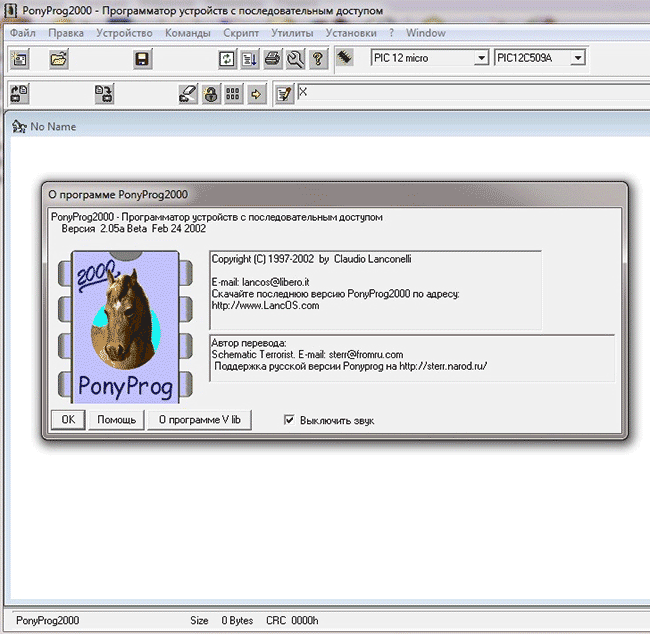
Task: Print using the printer icon
Action: (272, 59)
